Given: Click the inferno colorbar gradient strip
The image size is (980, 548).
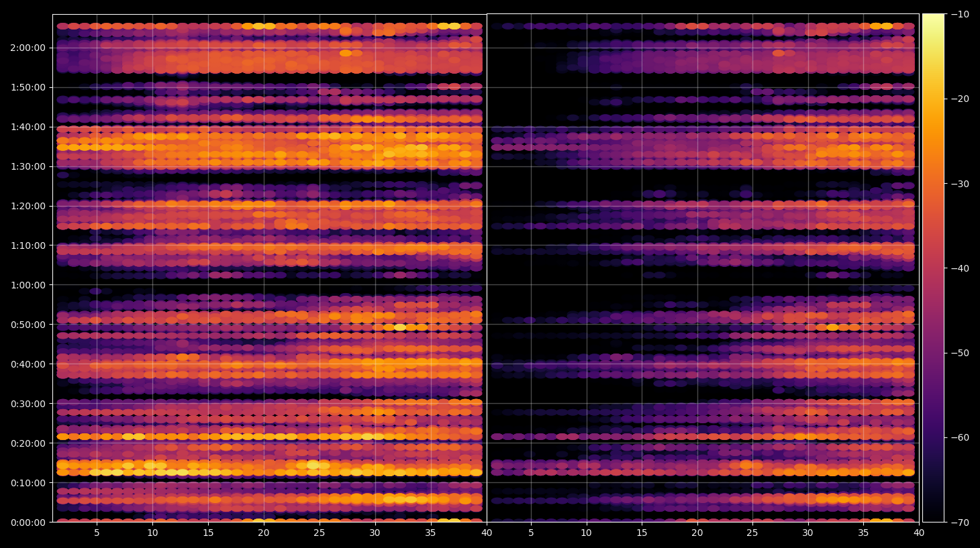Looking at the screenshot, I should [x=933, y=268].
